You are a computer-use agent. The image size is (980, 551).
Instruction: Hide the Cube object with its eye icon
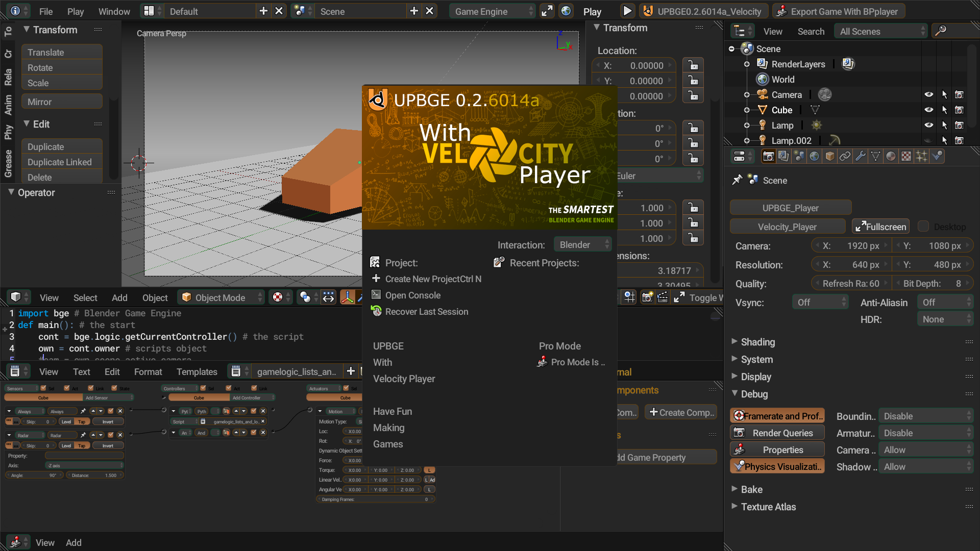pos(928,110)
